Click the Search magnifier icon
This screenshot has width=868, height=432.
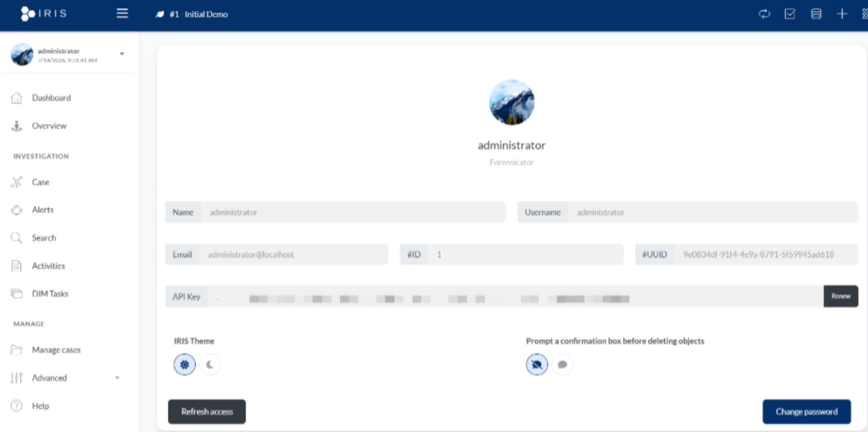(17, 238)
